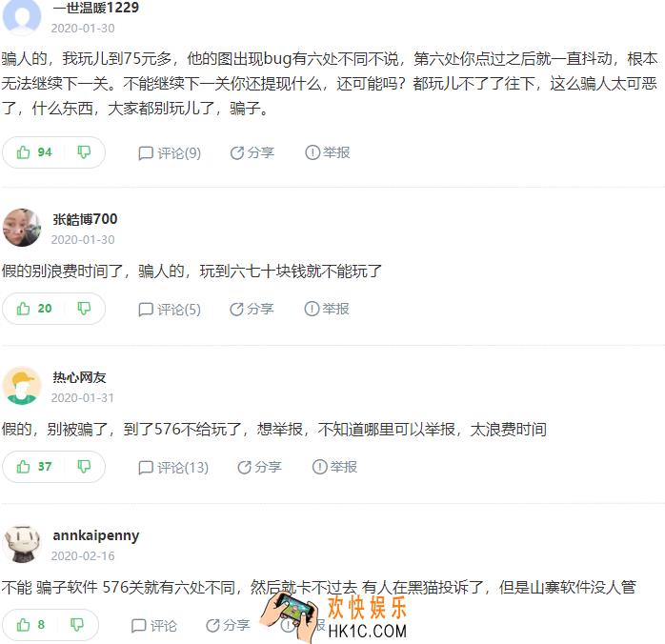665x644 pixels.
Task: Open the 13 comments on 热心网友's review
Action: pos(173,468)
